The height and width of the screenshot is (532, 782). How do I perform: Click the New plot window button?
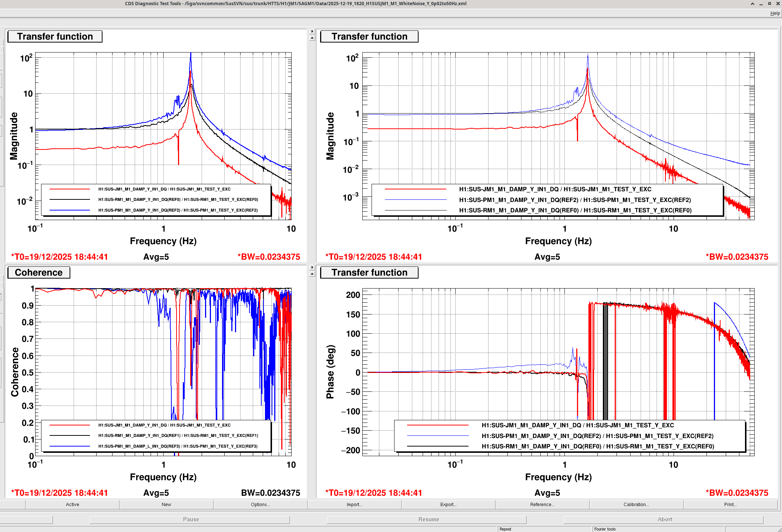(x=166, y=505)
